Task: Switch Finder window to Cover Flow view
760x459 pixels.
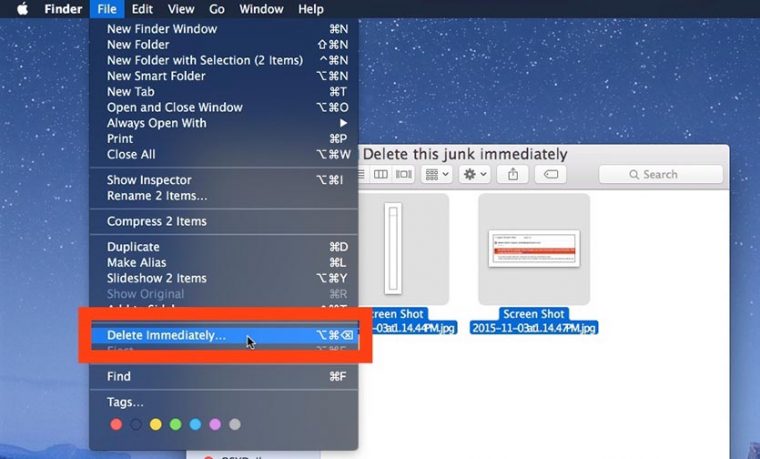Action: coord(404,174)
